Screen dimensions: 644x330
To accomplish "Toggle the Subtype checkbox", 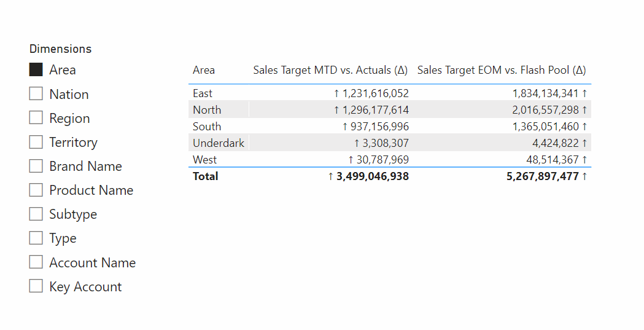I will [x=36, y=214].
